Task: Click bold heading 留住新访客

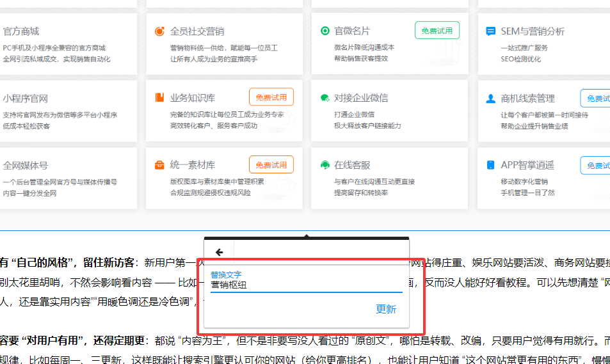Action: click(x=109, y=262)
